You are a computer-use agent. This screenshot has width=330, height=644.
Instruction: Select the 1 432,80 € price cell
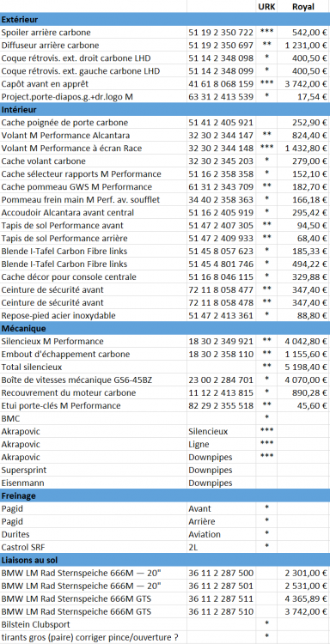pyautogui.click(x=303, y=149)
